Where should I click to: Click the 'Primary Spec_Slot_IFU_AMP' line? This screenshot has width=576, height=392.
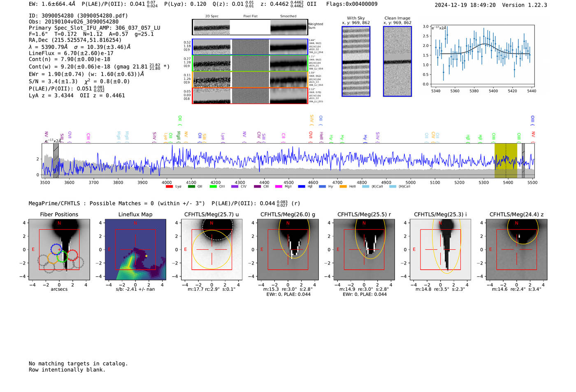click(95, 28)
